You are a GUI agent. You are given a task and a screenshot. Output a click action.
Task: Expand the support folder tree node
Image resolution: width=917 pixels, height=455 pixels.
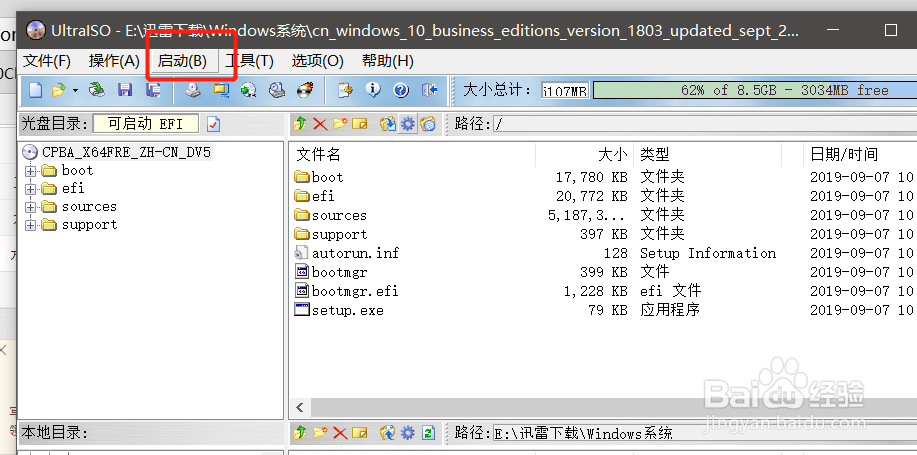[30, 226]
